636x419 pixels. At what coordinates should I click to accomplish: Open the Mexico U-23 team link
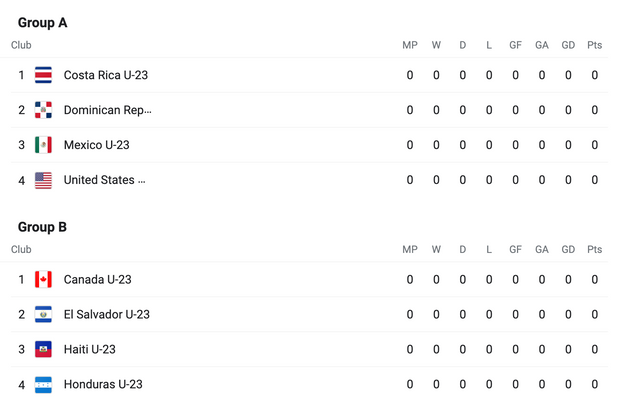click(x=96, y=145)
